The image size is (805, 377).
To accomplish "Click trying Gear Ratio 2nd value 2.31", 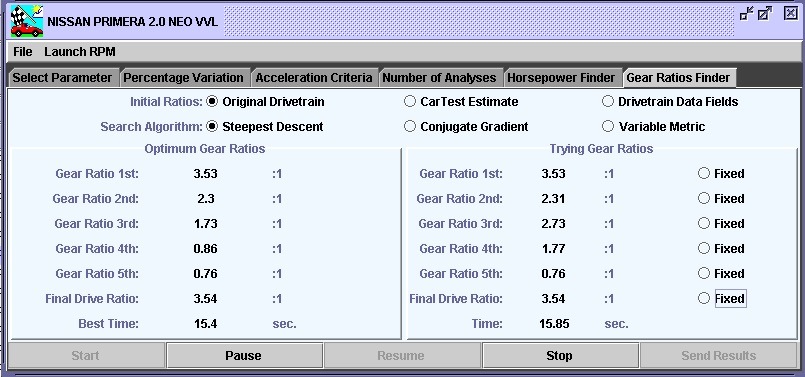I will [553, 199].
